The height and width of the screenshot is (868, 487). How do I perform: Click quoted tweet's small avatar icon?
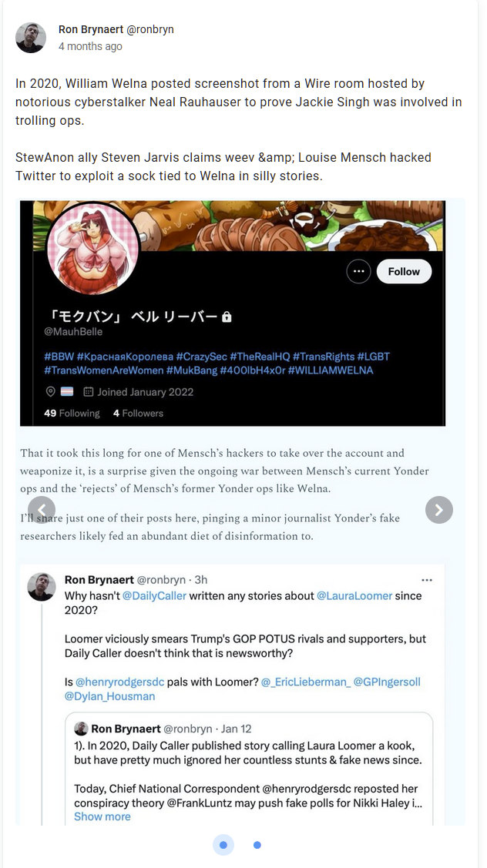tap(81, 729)
